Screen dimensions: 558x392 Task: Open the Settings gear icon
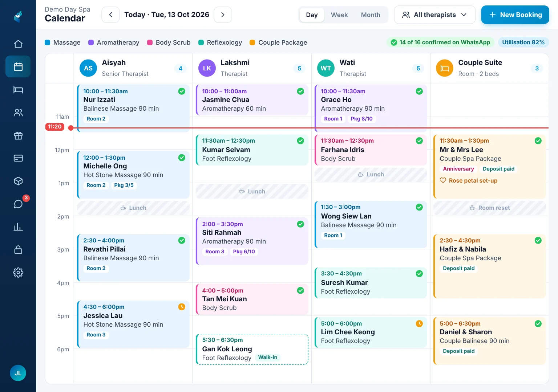[x=18, y=273]
